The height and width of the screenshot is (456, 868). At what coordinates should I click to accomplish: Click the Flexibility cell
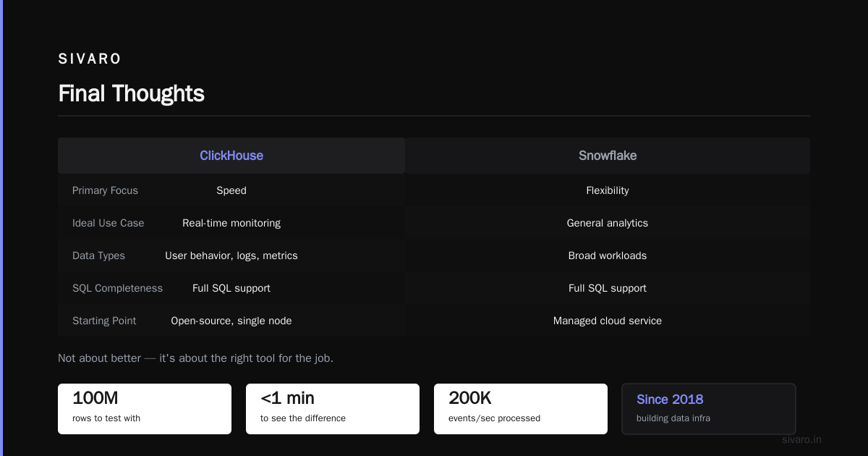608,190
